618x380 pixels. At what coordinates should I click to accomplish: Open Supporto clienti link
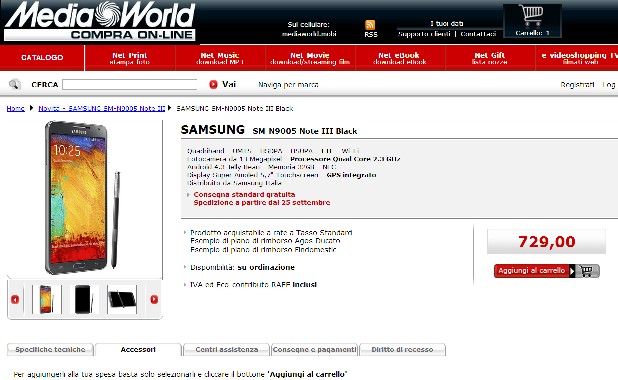(x=424, y=34)
